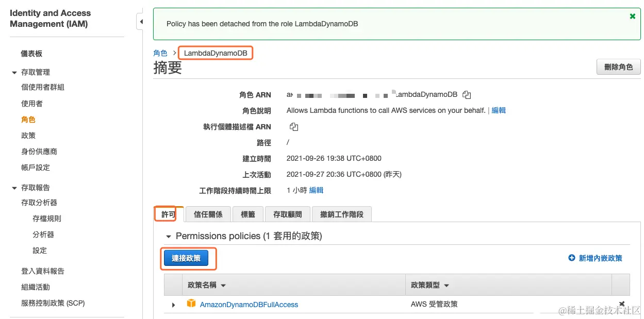Click the 新增內嵌政策 link
Viewport: 644px width, 319px height.
pos(600,258)
